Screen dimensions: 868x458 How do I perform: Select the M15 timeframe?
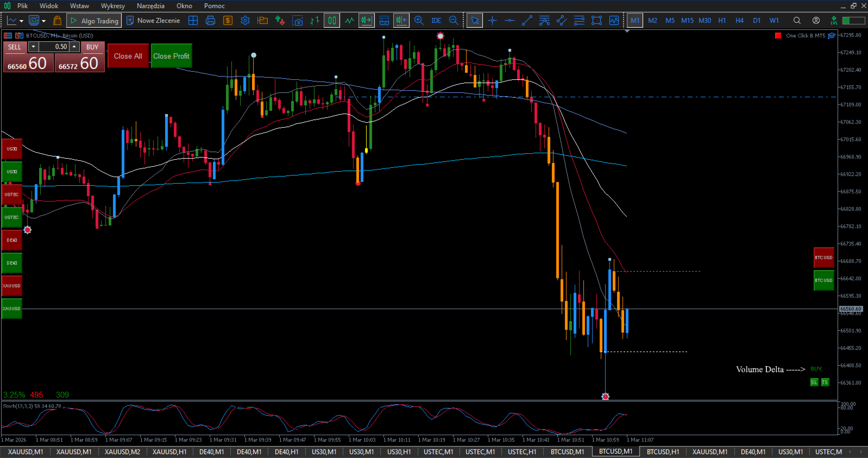pyautogui.click(x=687, y=21)
